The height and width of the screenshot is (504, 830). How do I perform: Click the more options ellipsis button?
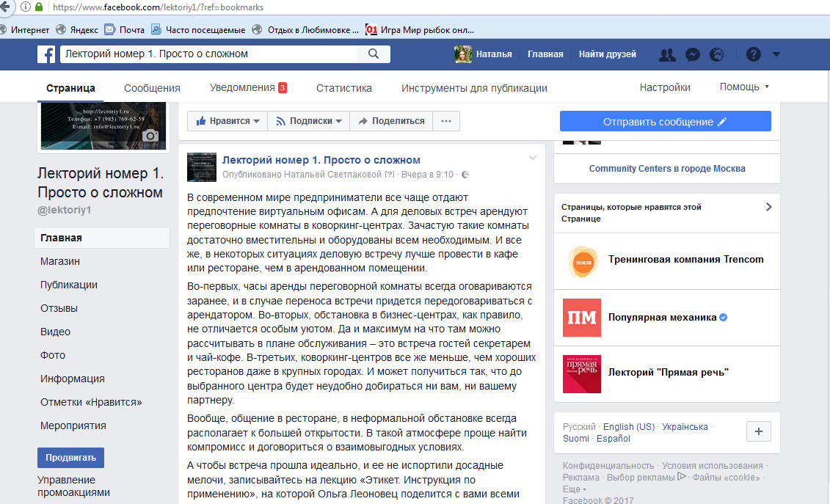pos(446,121)
